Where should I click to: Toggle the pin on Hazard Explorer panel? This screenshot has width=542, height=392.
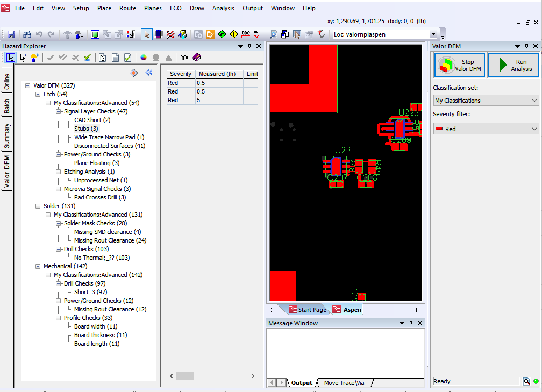(x=249, y=46)
